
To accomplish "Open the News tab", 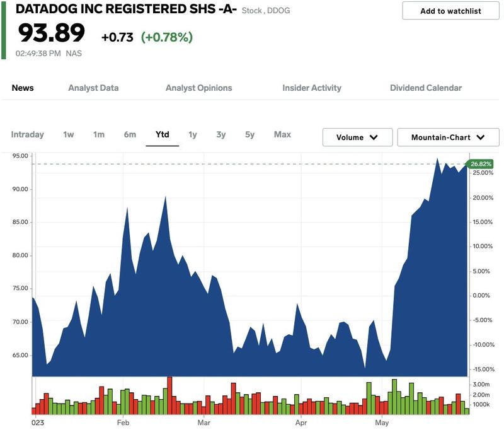I will 23,88.
